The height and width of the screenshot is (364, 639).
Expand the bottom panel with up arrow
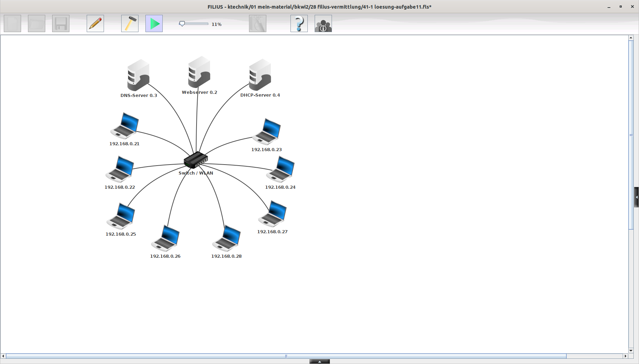319,362
